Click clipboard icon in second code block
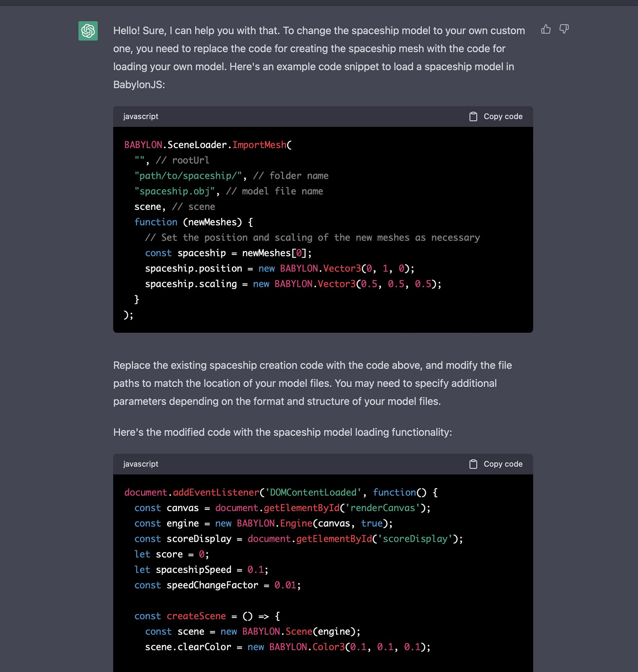 [473, 464]
